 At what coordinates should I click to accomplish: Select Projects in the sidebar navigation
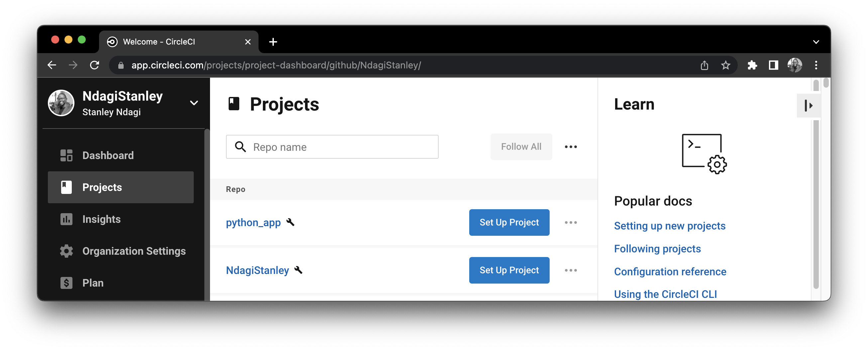point(102,187)
